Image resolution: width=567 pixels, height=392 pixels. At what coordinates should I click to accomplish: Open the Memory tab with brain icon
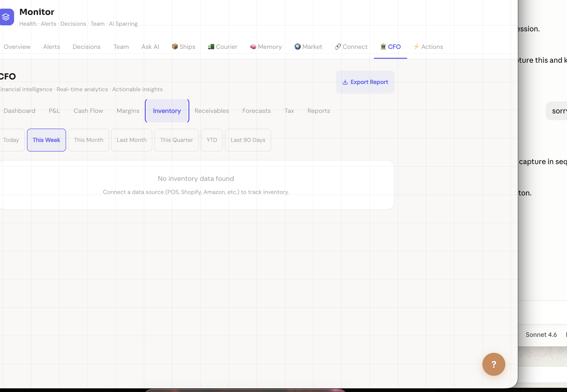click(266, 47)
